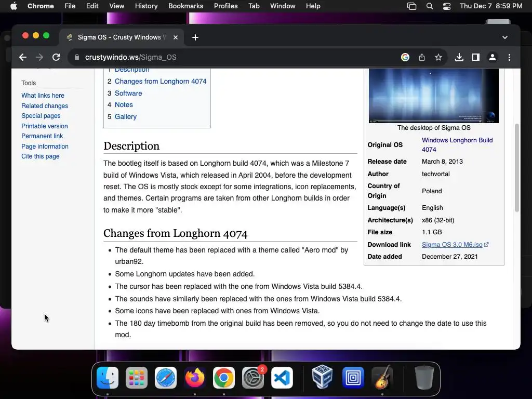
Task: View site info via the lock icon
Action: point(77,57)
